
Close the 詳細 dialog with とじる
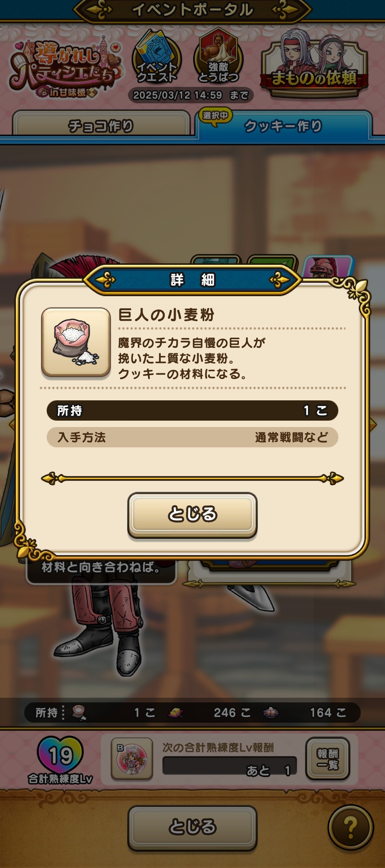pyautogui.click(x=192, y=514)
